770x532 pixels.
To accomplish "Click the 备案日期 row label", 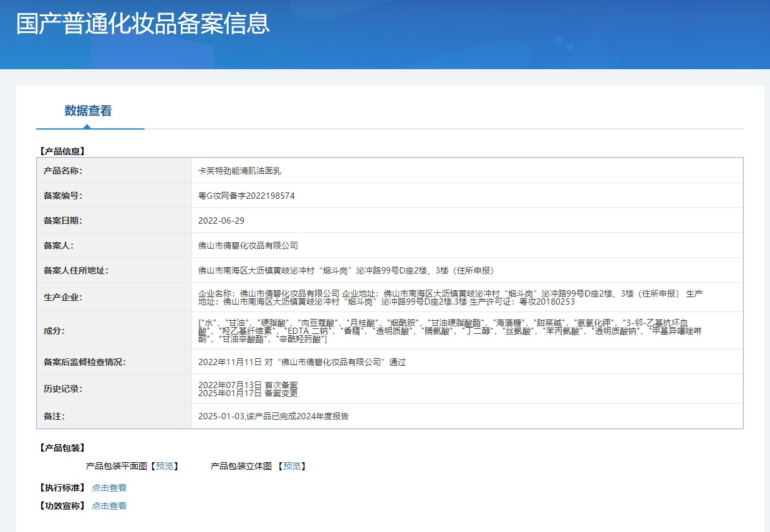I will coord(62,221).
